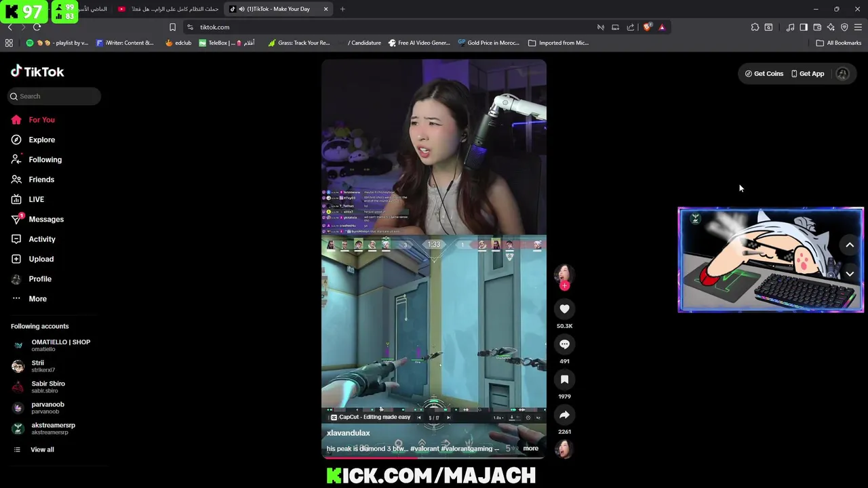This screenshot has height=488, width=868.
Task: Toggle the browser sidebar panel icon
Action: tap(804, 27)
